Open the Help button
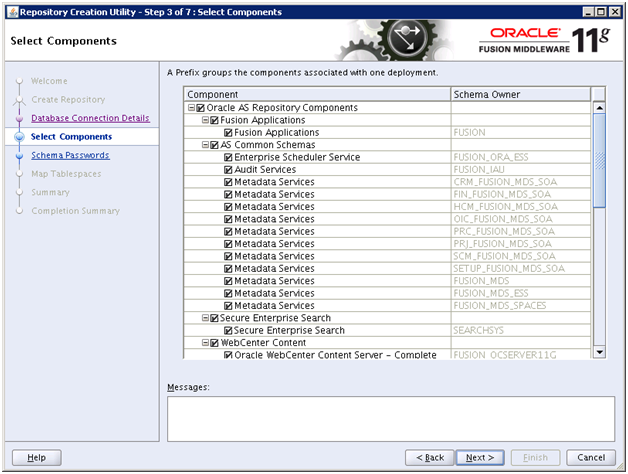 click(36, 458)
